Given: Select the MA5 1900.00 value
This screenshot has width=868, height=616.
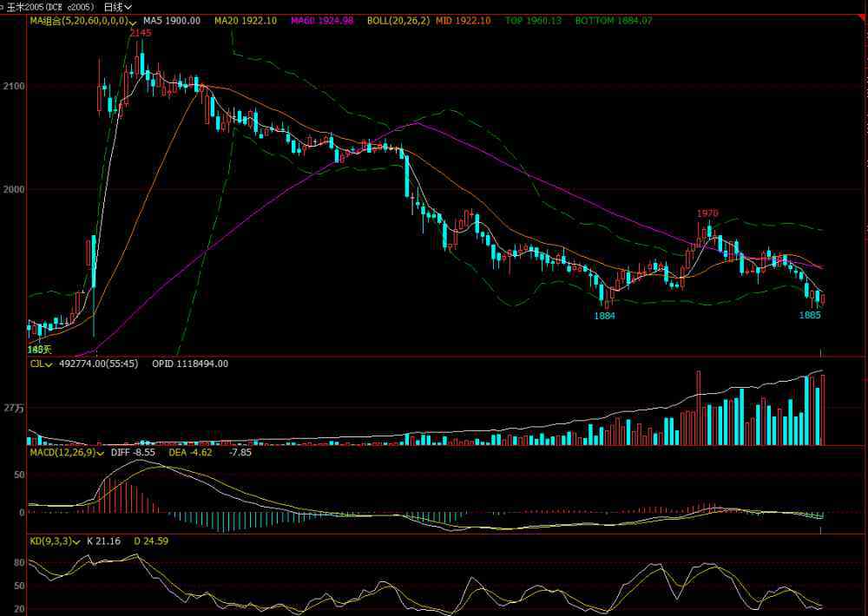Looking at the screenshot, I should [x=172, y=21].
